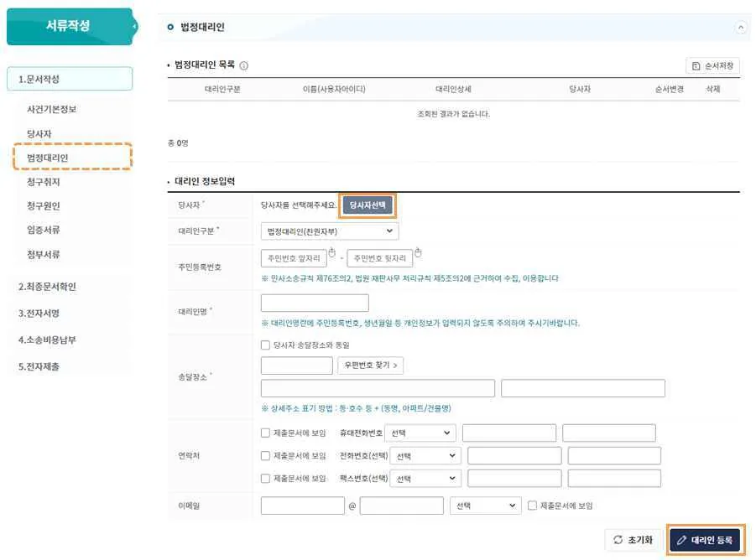The height and width of the screenshot is (560, 756).
Task: Go to 3.전자서명 step
Action: click(x=39, y=313)
